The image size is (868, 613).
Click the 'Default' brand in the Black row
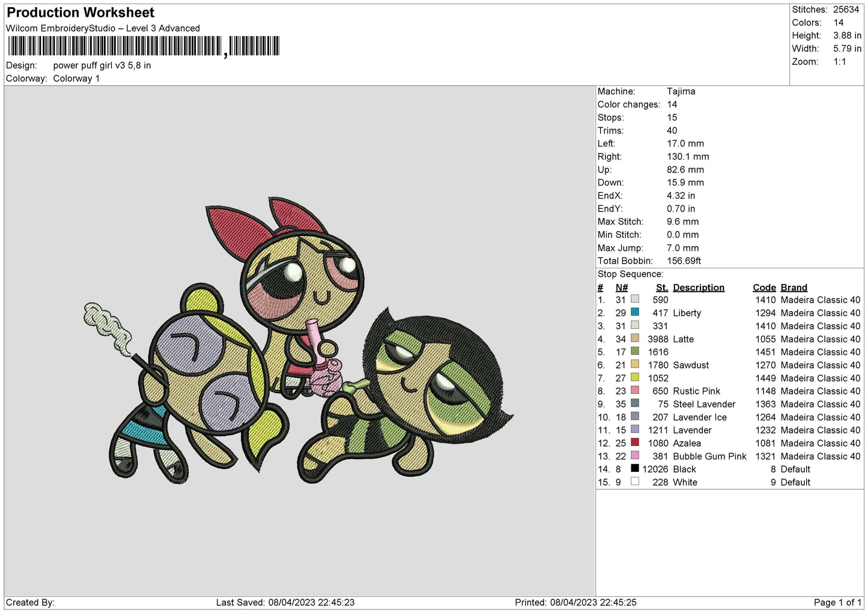pos(795,469)
